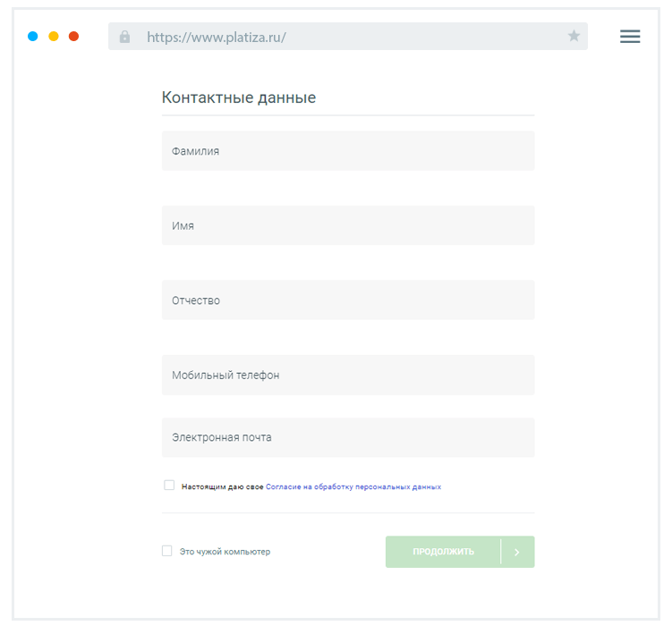Select the Отчество text field

click(x=348, y=300)
